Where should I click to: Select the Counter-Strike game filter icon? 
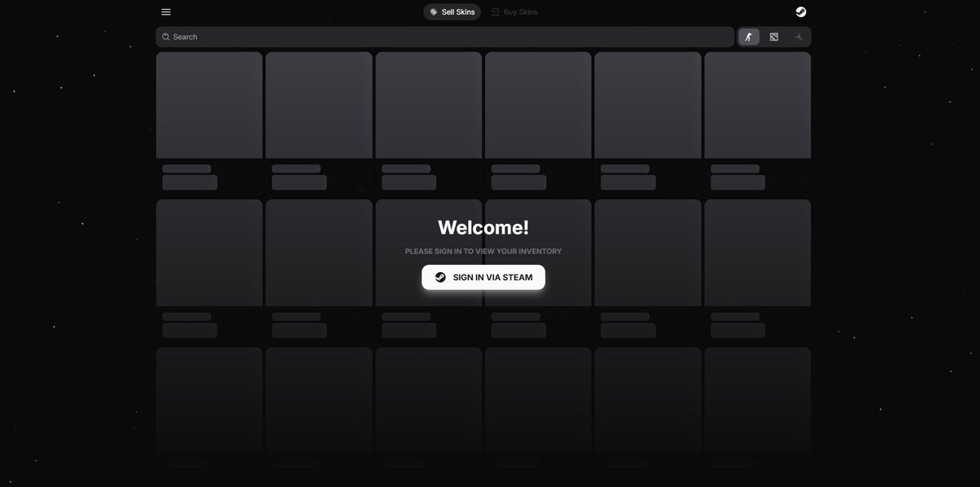coord(749,37)
